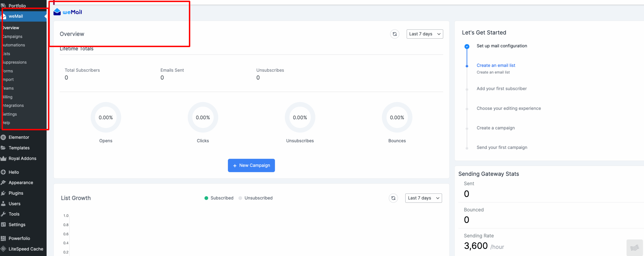Open Automations in weMail submenu
Screen dimensions: 644x256
[14, 45]
